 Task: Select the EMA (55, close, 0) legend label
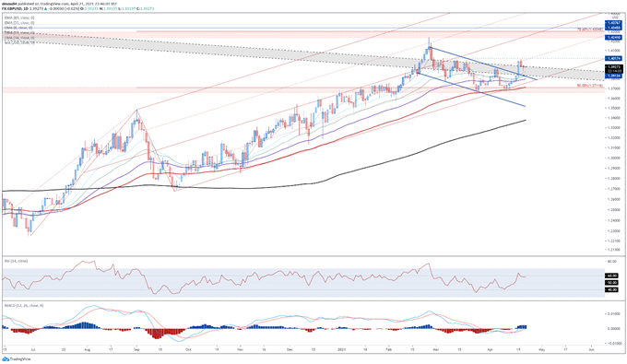[x=19, y=23]
